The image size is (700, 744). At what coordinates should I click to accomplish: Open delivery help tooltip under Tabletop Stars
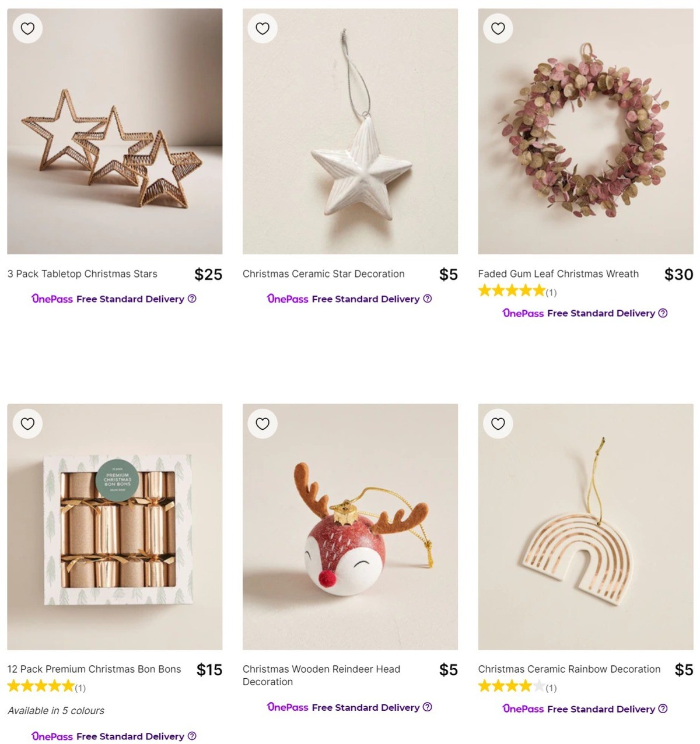click(192, 299)
